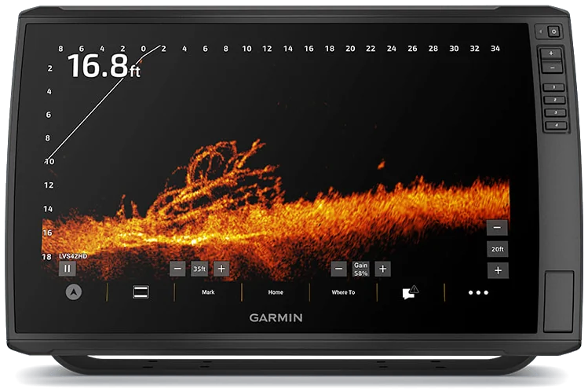Tap hardware shortcut key 3
This screenshot has width=588, height=392.
[x=555, y=112]
